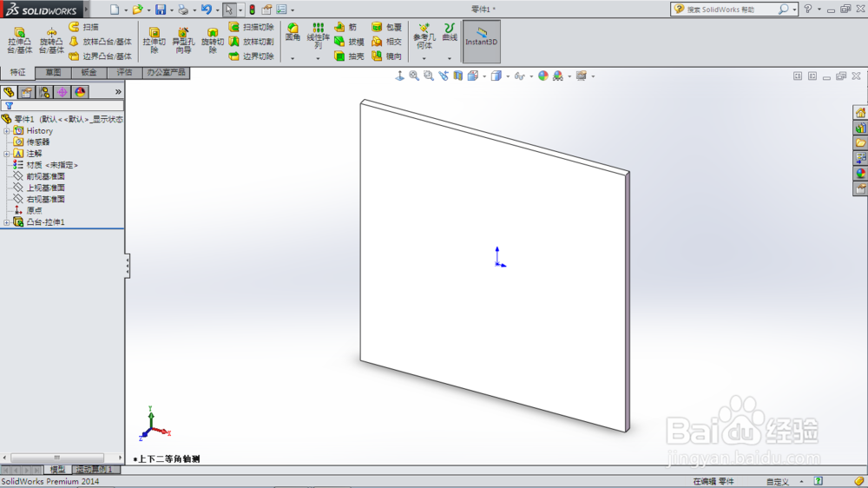Click the SolidWorks help search field

(x=730, y=10)
